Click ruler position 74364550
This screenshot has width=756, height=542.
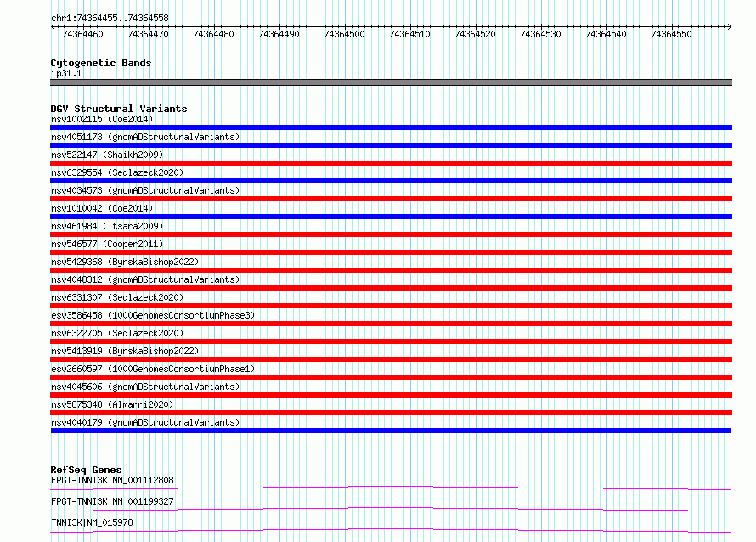[672, 34]
